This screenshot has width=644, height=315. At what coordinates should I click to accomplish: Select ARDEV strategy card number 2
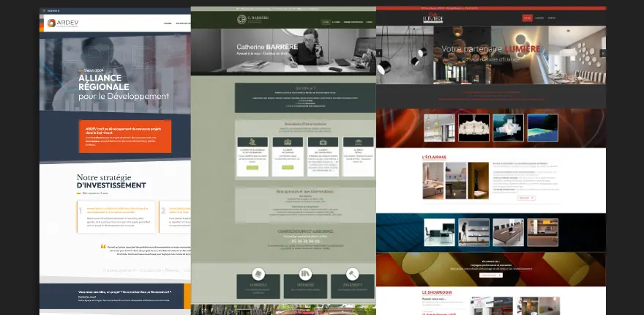[175, 217]
